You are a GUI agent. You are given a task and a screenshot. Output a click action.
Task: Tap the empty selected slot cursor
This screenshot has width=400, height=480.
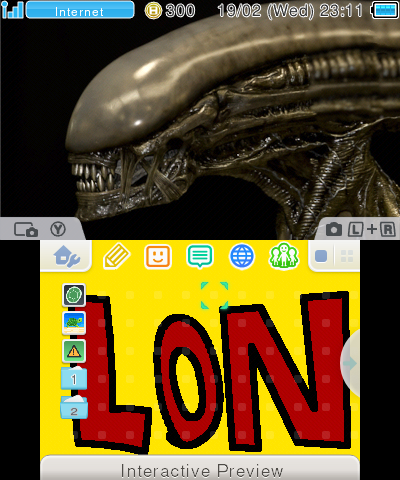tap(214, 295)
